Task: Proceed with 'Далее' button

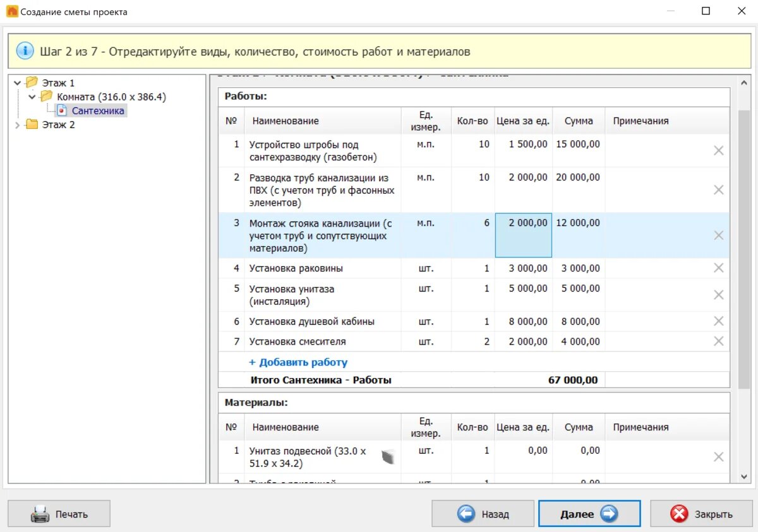Action: 589,514
